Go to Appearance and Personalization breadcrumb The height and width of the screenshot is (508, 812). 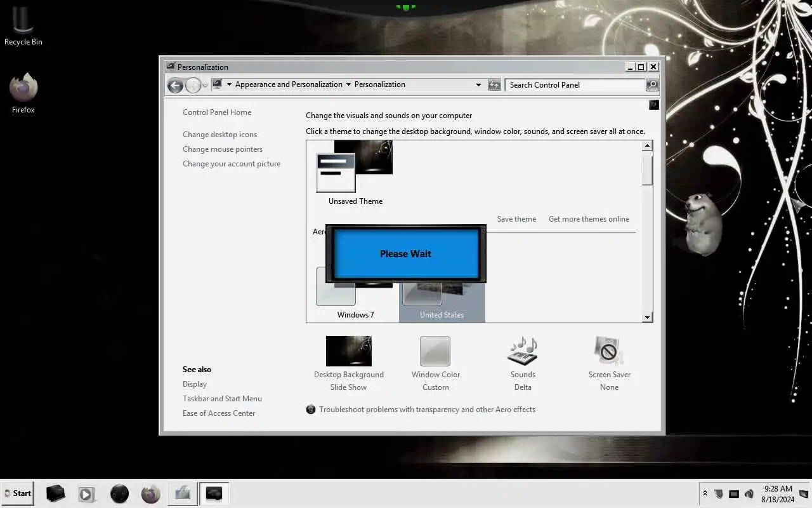(x=289, y=84)
